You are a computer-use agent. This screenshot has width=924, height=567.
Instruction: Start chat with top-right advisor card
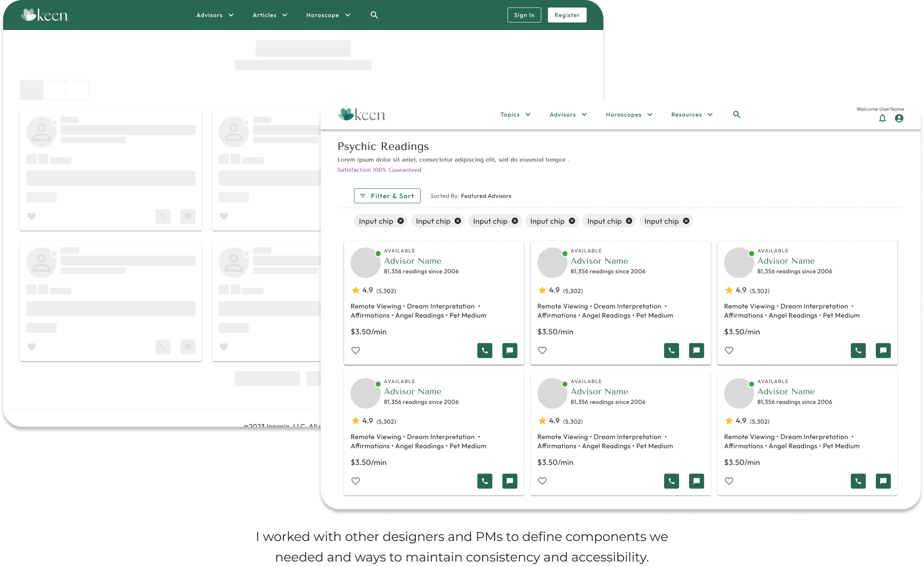click(883, 350)
